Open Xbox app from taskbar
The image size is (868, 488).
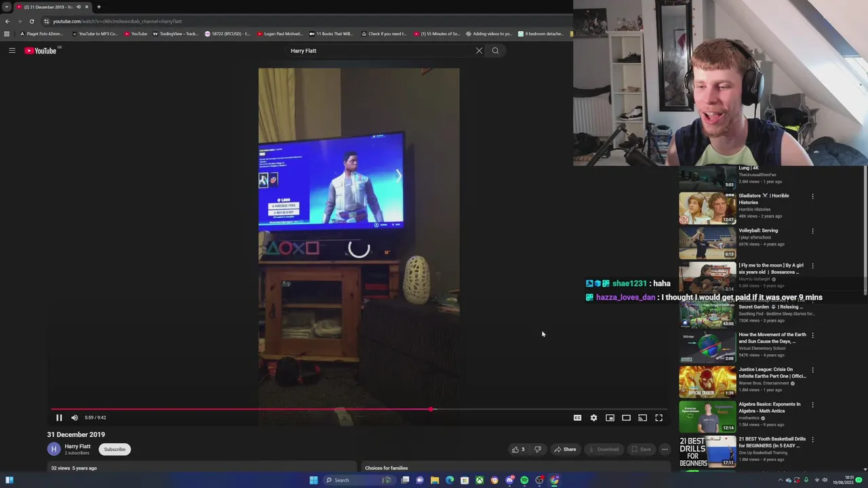[479, 480]
